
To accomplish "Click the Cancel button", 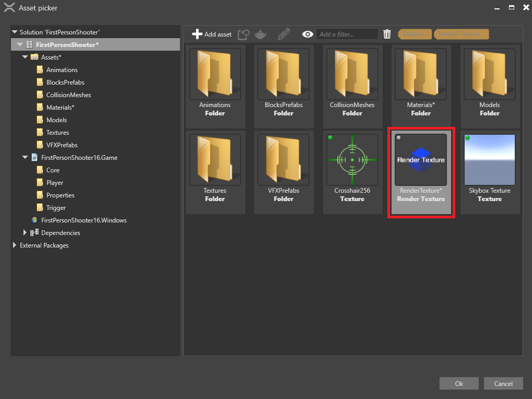I will pos(503,383).
